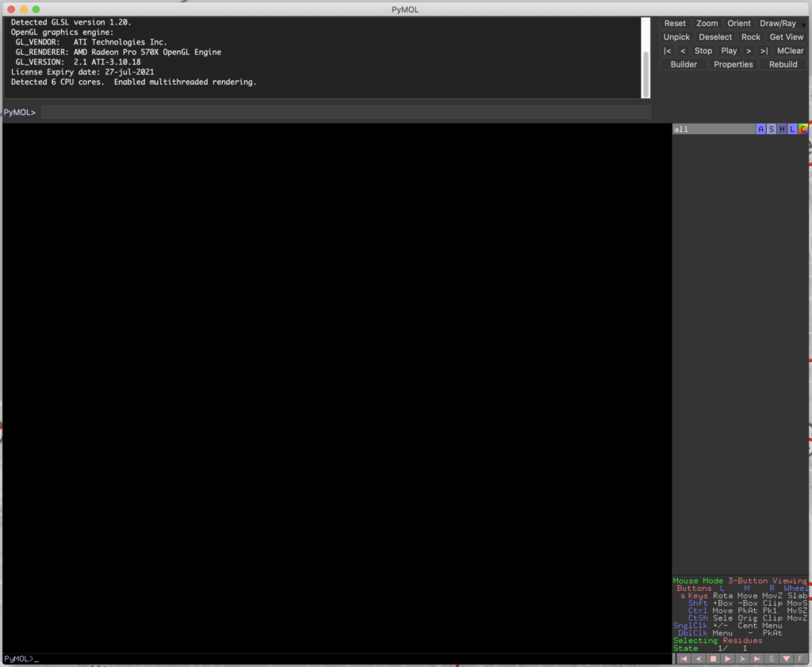Toggle fullscreen with the F icon
Viewport: 812px width, 667px height.
(x=801, y=659)
